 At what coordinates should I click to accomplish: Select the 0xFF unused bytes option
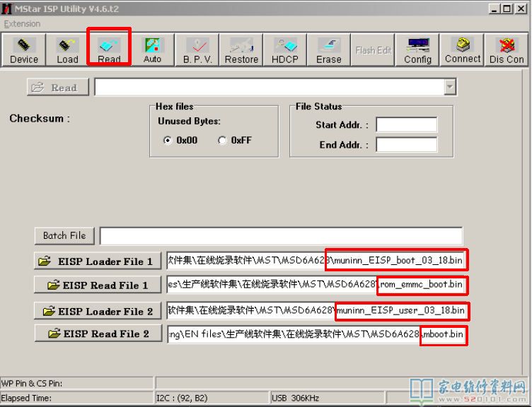(222, 141)
